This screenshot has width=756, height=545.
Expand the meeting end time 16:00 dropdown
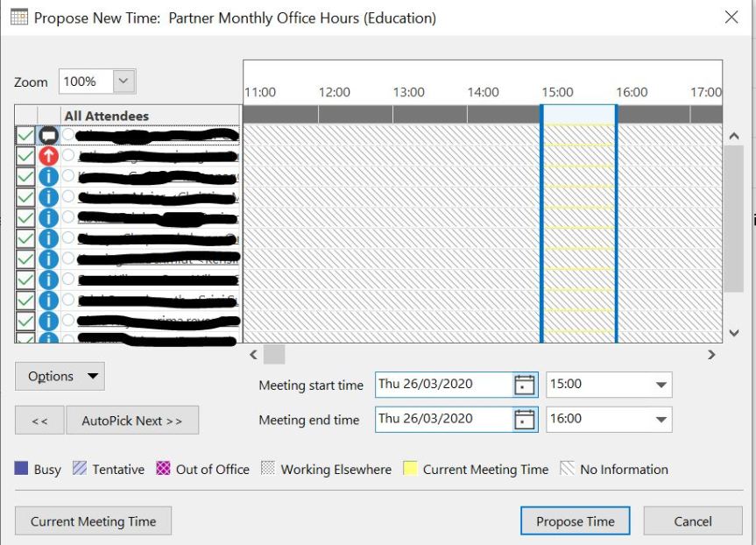coord(661,420)
